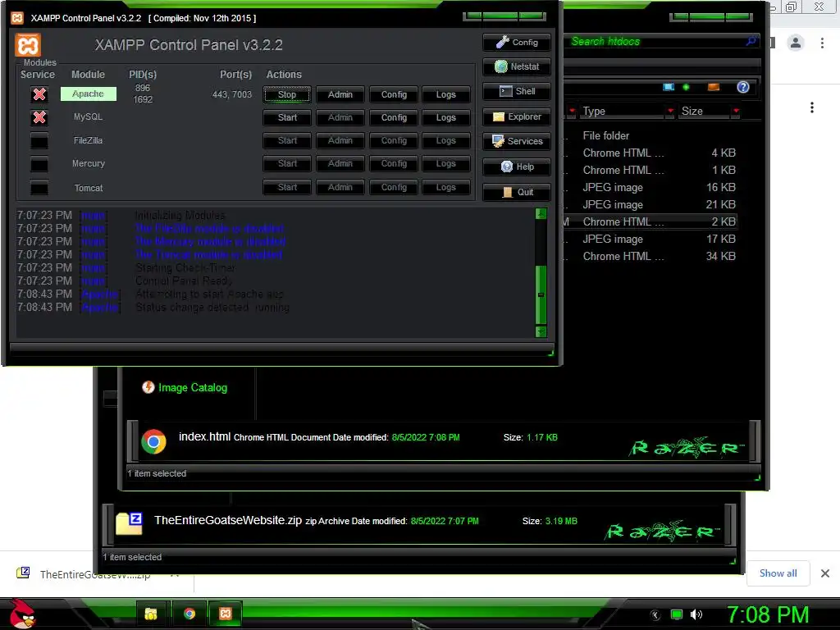This screenshot has width=840, height=630.
Task: Toggle the FileZilla service checkbox
Action: coord(39,141)
